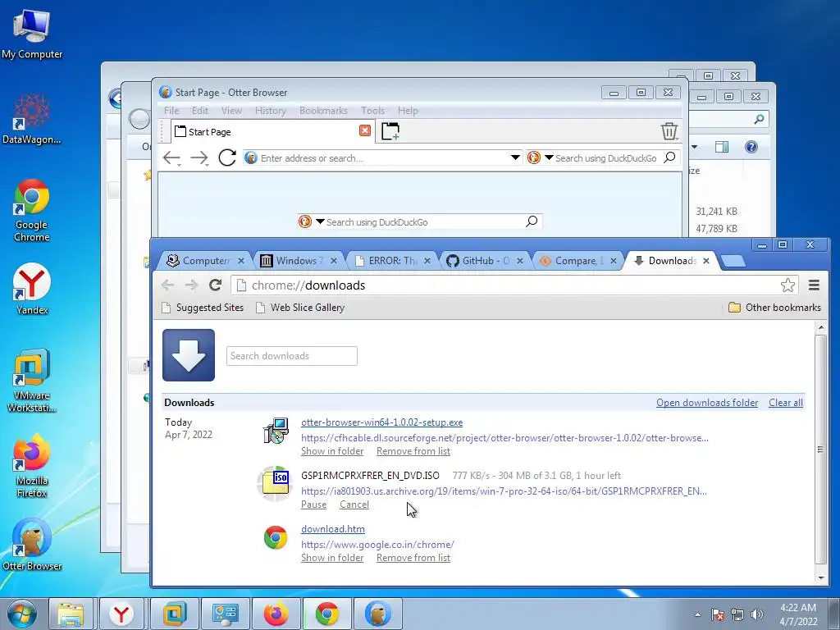840x630 pixels.
Task: Click Otter Browser forward arrow
Action: coord(199,157)
